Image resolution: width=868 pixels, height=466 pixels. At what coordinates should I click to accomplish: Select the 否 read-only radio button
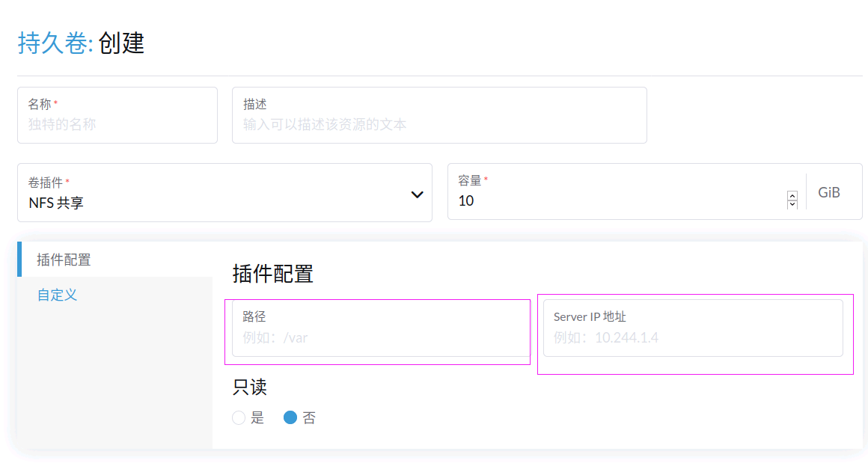tap(290, 418)
